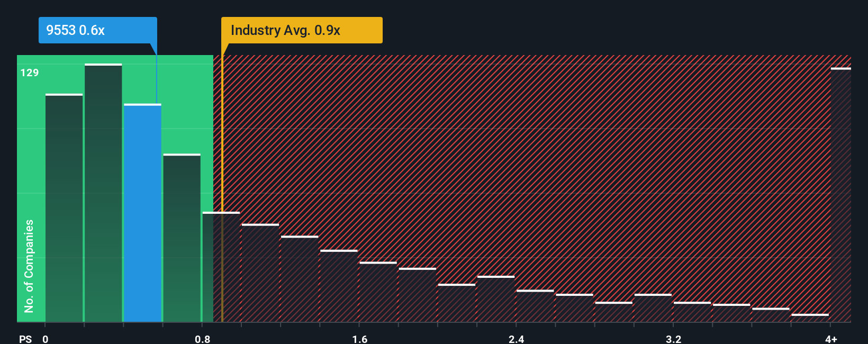
Task: Click the 1.6 axis label
Action: (x=360, y=339)
